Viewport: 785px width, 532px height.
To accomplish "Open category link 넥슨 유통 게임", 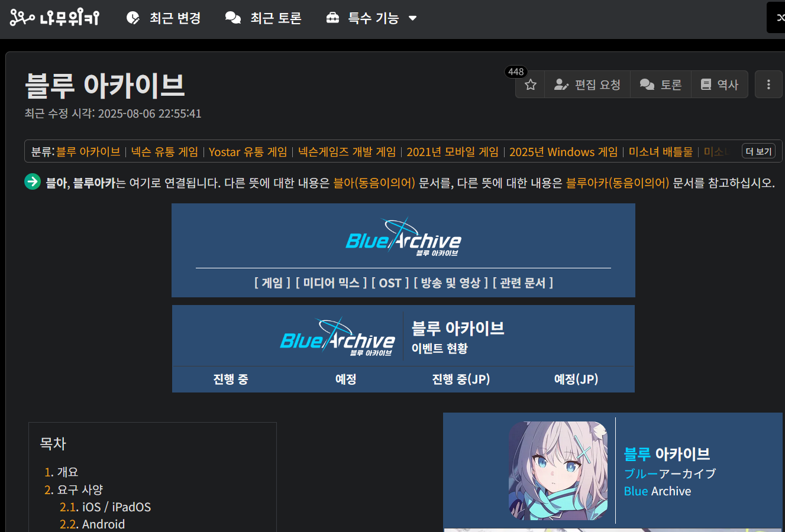I will coord(164,152).
